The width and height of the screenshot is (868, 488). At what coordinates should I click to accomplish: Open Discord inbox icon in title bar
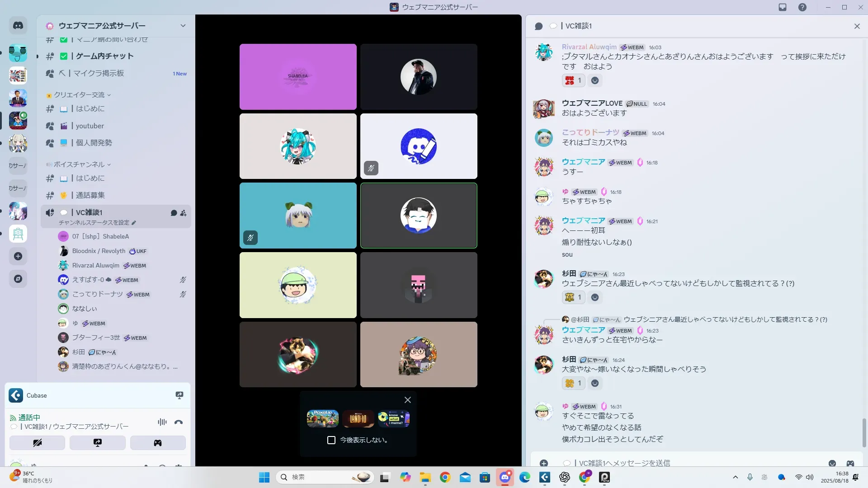783,7
